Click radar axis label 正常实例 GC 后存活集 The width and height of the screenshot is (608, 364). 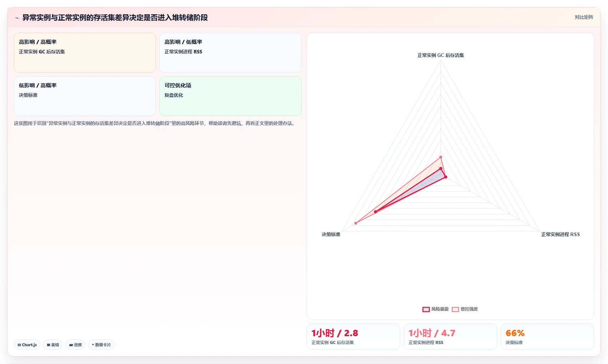click(441, 55)
